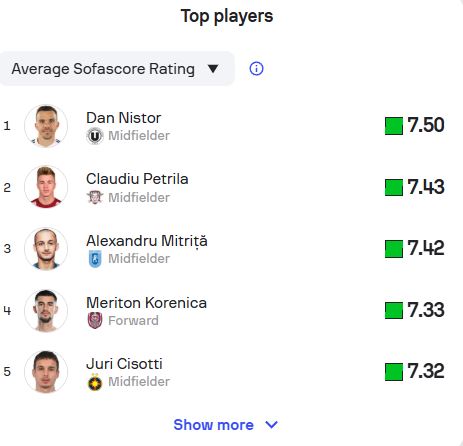This screenshot has width=463, height=446.
Task: Expand list with Show more chevron
Action: pos(271,425)
